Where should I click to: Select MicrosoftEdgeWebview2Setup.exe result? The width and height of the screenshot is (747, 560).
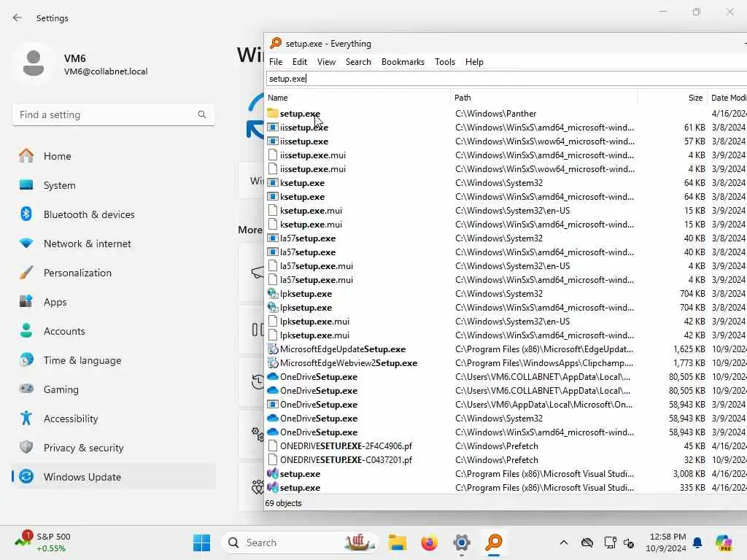tap(506, 363)
